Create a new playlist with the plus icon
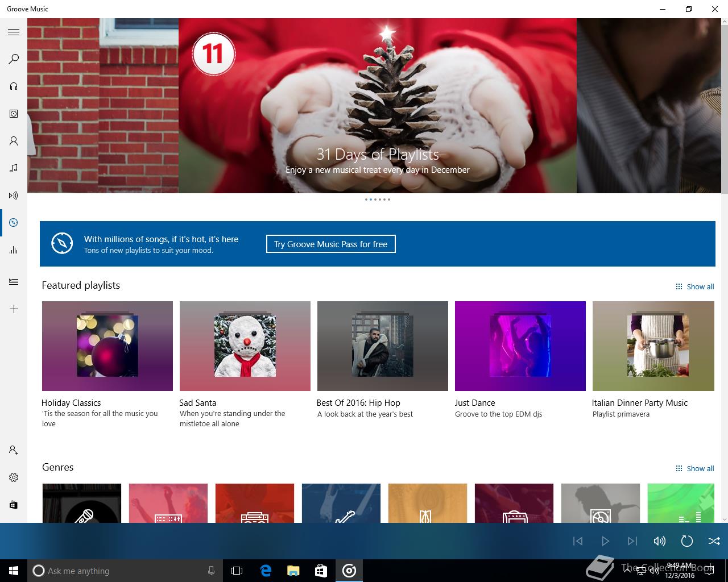The image size is (728, 582). (14, 309)
